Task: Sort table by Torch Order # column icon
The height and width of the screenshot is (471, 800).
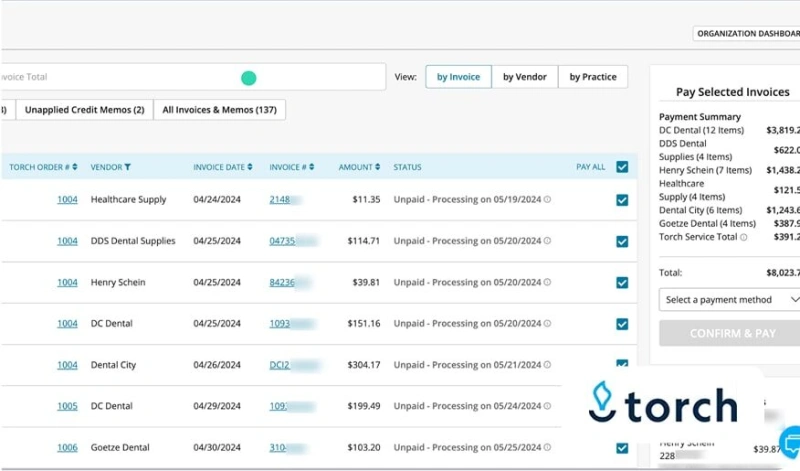Action: coord(77,167)
